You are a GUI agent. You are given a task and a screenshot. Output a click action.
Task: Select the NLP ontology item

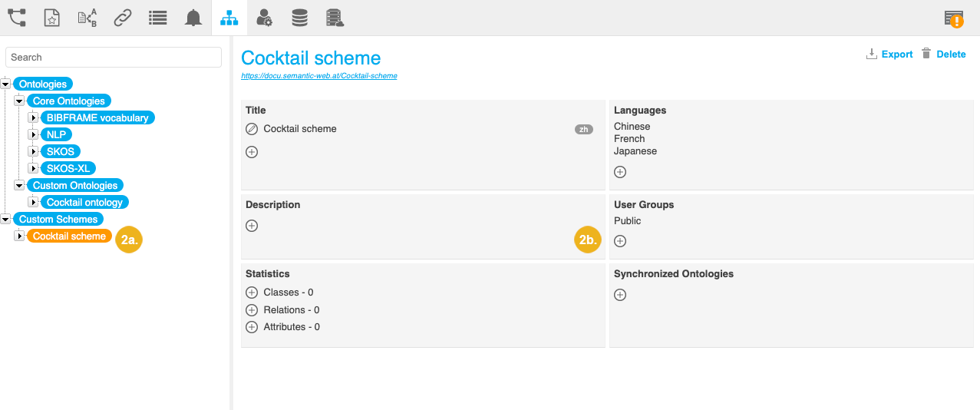(x=56, y=134)
